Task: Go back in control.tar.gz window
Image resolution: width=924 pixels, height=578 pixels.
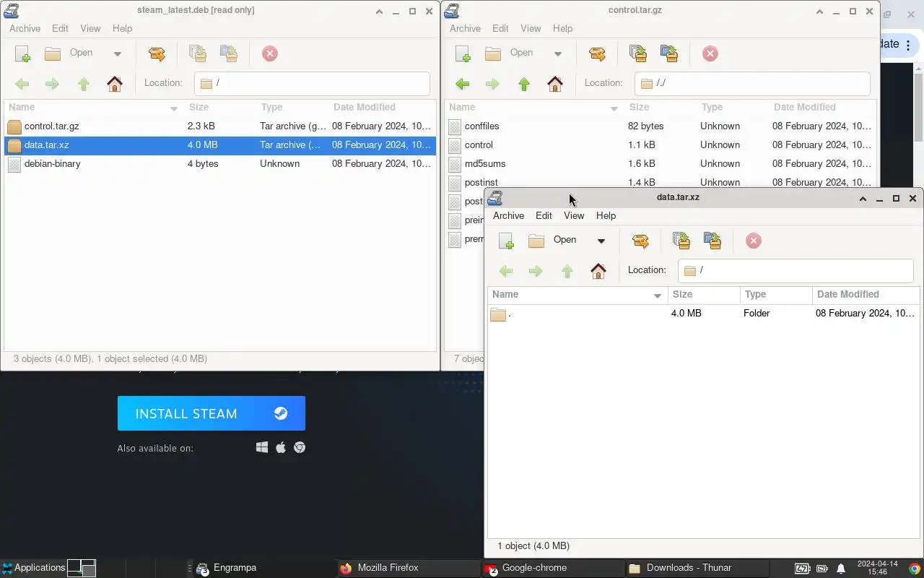Action: (462, 84)
